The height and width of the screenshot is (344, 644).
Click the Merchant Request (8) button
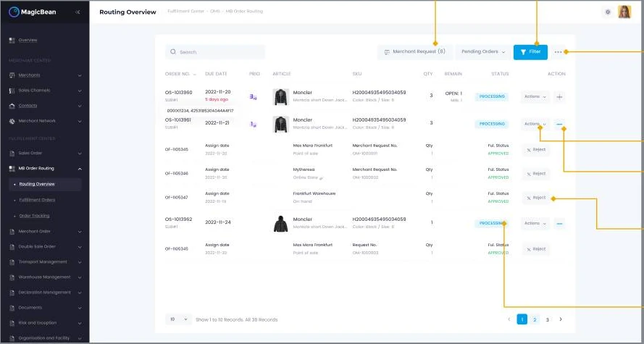pyautogui.click(x=415, y=52)
